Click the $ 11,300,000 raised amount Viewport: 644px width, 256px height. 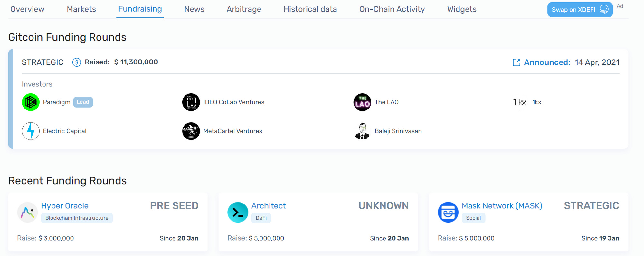point(136,62)
